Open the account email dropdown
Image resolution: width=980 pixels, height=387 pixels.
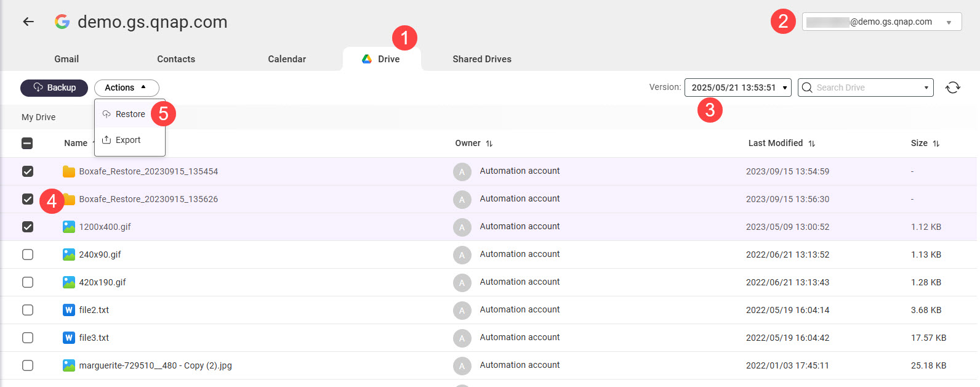881,22
